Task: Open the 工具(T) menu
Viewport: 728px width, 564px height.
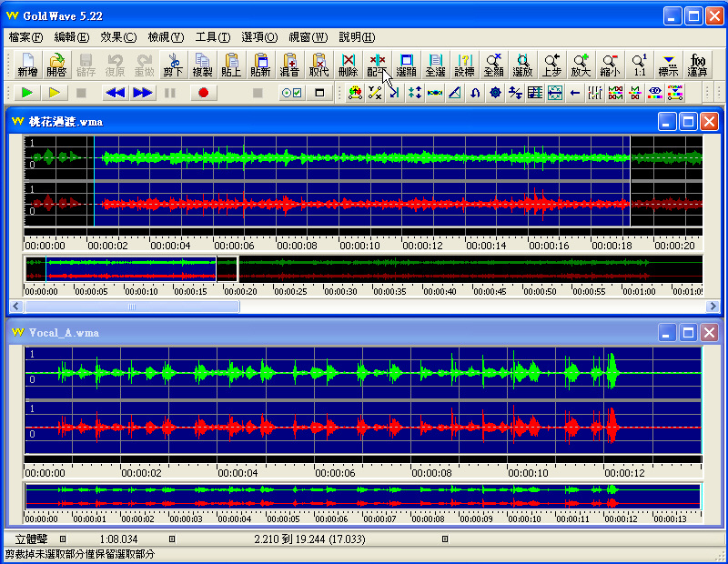Action: click(212, 37)
